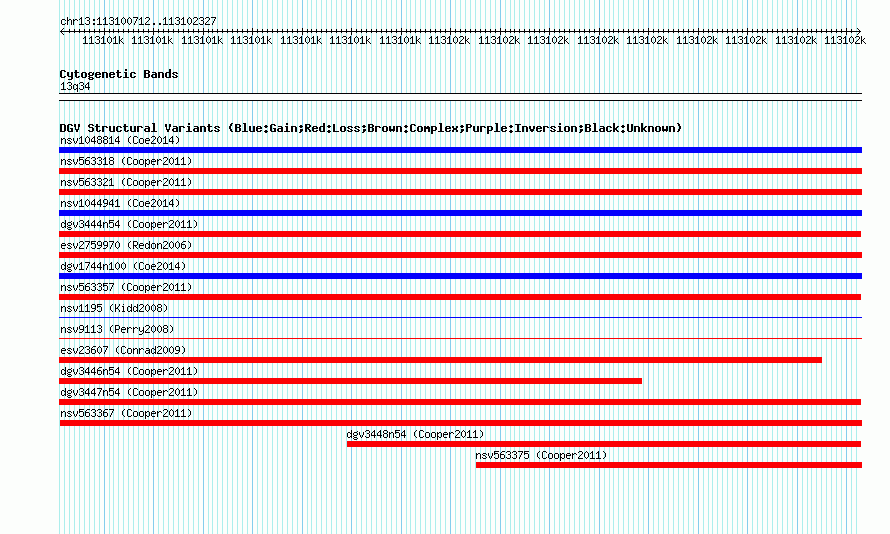The image size is (890, 534).
Task: Open dgv3447n54 (Cooper2011) variant label
Action: 129,392
